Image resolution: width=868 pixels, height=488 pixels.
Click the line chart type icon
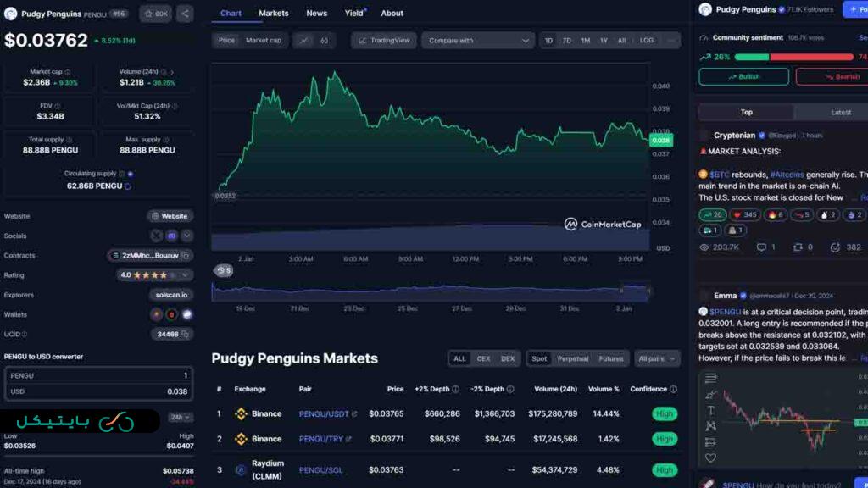click(x=304, y=40)
